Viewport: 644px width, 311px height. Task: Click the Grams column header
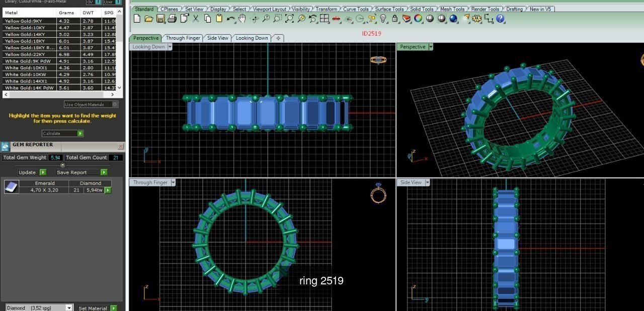(68, 13)
